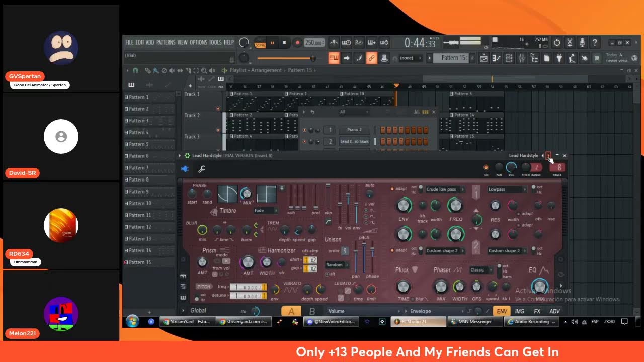This screenshot has height=362, width=644.
Task: Click the gear icon beside Lead Hardstyle title
Action: pyautogui.click(x=187, y=156)
